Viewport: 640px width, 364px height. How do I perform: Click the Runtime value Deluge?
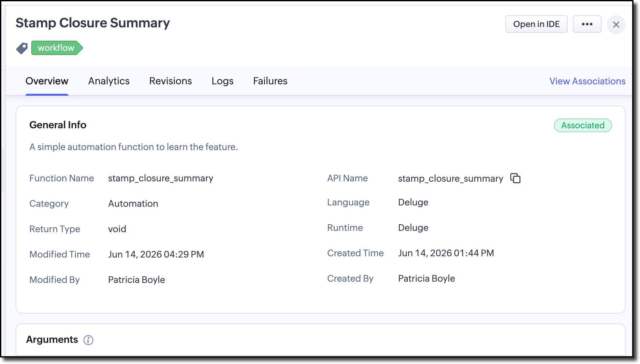pos(413,228)
